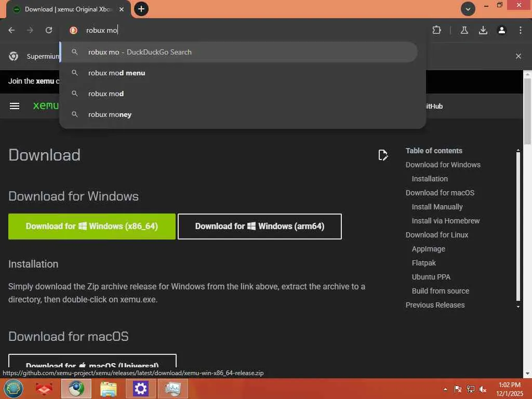Click Download for Windows (arm64) button
The width and height of the screenshot is (532, 399).
(x=260, y=227)
